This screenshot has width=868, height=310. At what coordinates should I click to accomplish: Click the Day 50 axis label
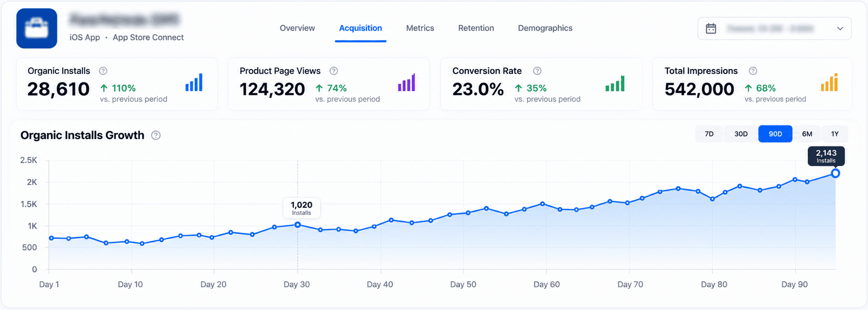463,284
